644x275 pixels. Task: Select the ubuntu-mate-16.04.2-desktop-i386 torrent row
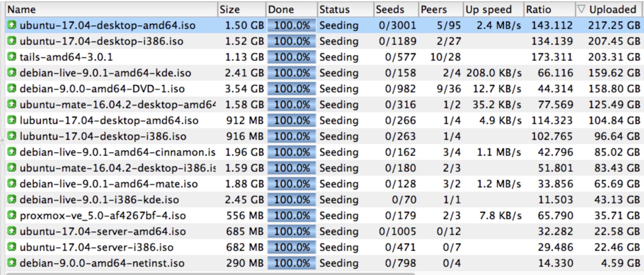click(117, 168)
